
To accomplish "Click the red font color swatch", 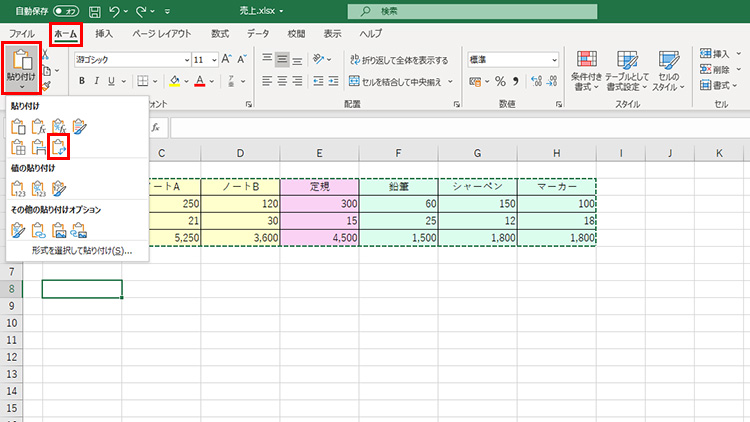I will click(199, 81).
